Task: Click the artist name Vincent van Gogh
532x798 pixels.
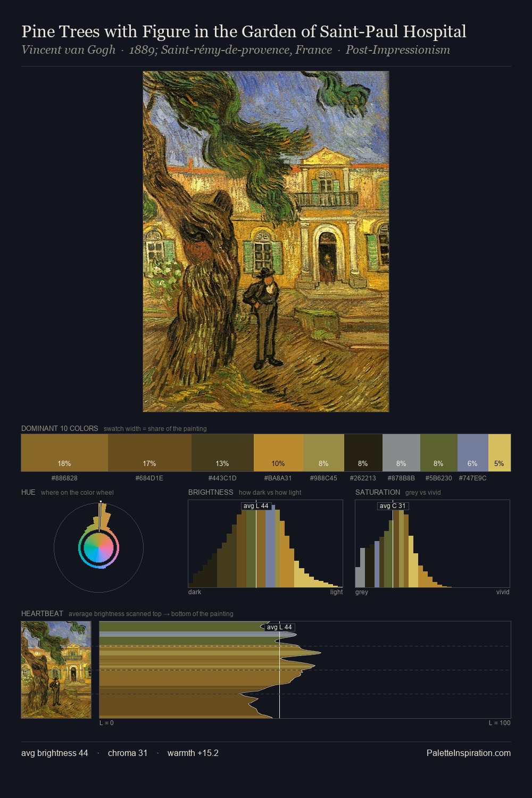Action: [x=68, y=50]
